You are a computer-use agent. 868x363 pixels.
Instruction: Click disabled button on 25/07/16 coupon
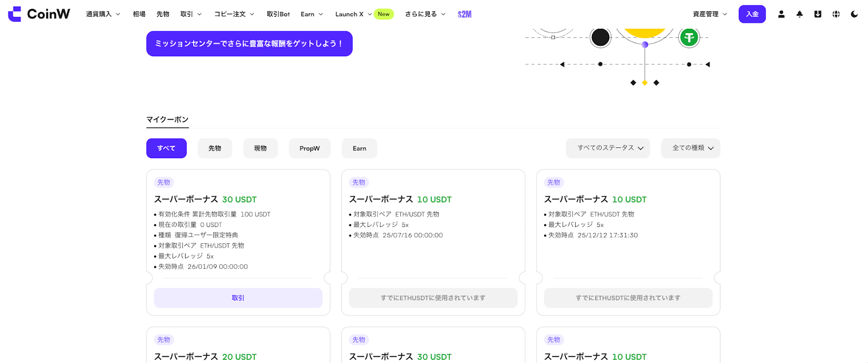point(433,298)
